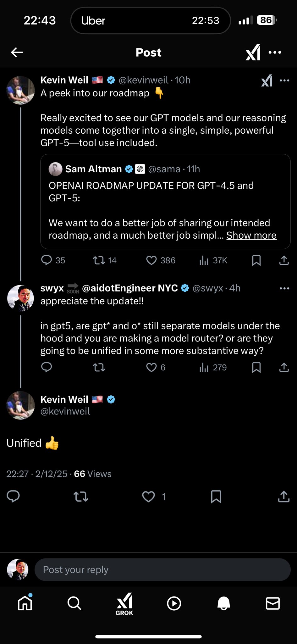Open more options on Kevin Weil's roadmap post

[284, 80]
